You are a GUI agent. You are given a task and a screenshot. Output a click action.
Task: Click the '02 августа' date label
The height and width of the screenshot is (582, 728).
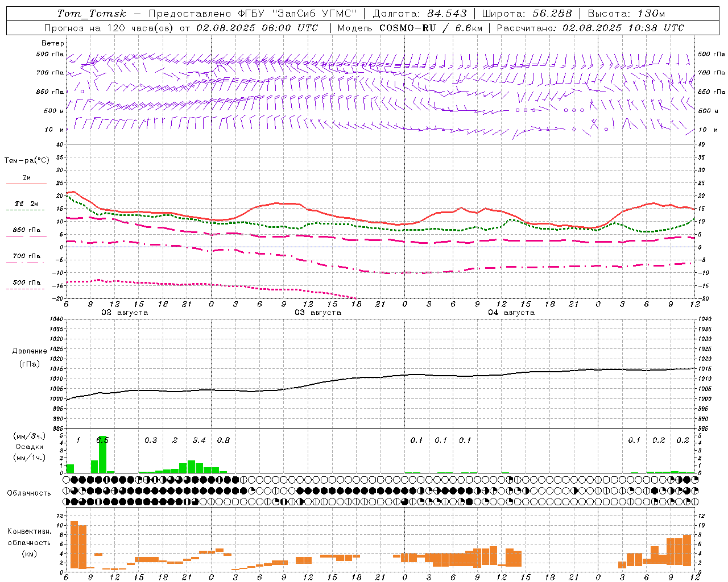[125, 313]
